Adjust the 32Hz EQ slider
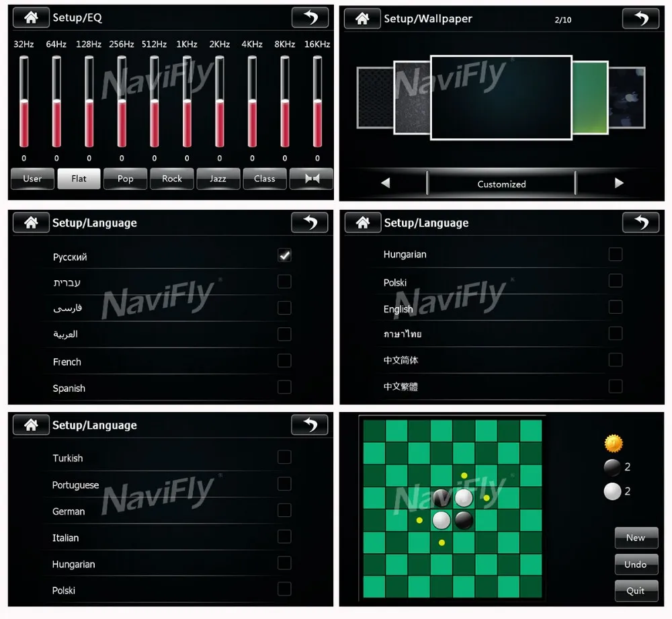Viewport: 672px width, 619px height. [x=24, y=102]
